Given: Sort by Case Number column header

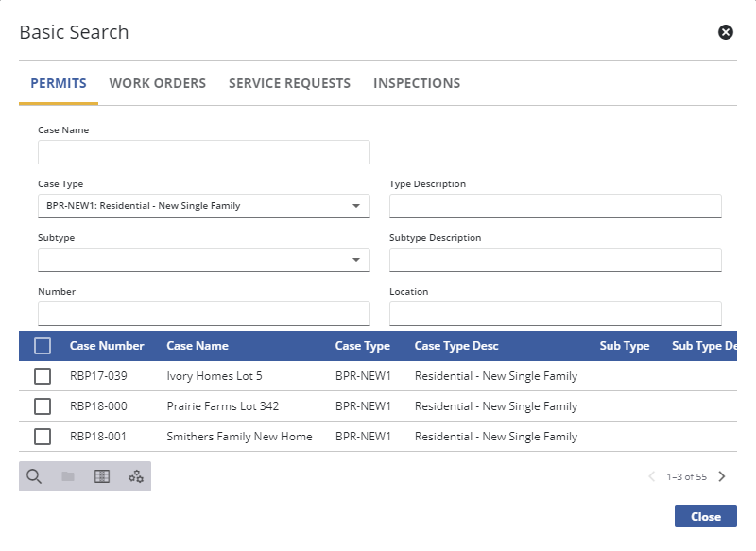Looking at the screenshot, I should tap(107, 346).
